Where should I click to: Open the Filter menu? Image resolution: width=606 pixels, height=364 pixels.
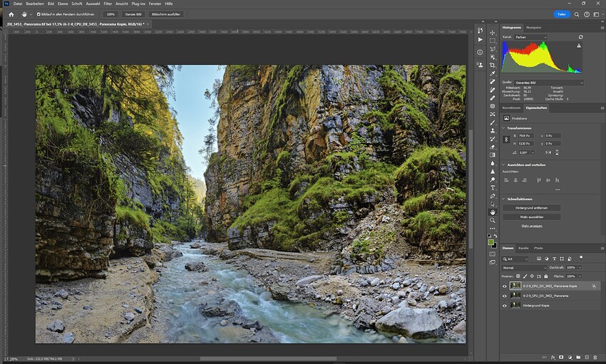point(108,4)
